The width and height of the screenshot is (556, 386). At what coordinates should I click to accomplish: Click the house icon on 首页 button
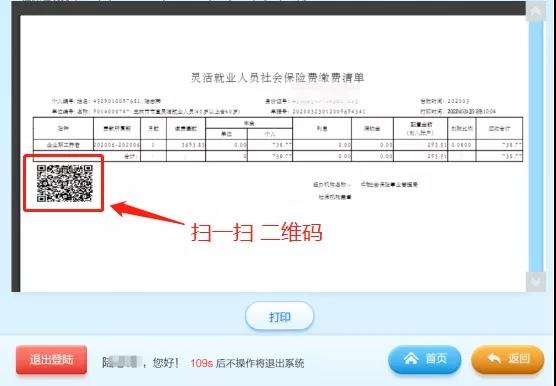pos(411,359)
